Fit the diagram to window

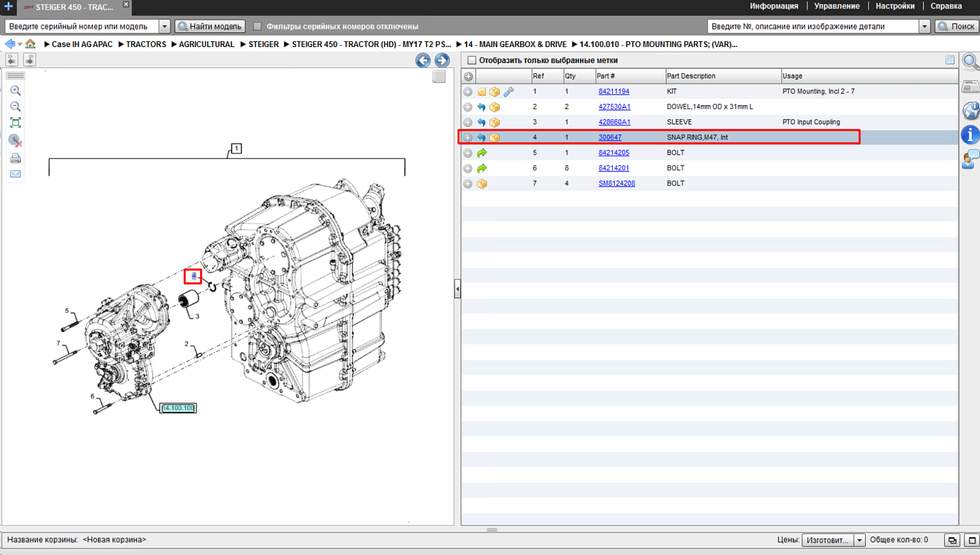15,123
